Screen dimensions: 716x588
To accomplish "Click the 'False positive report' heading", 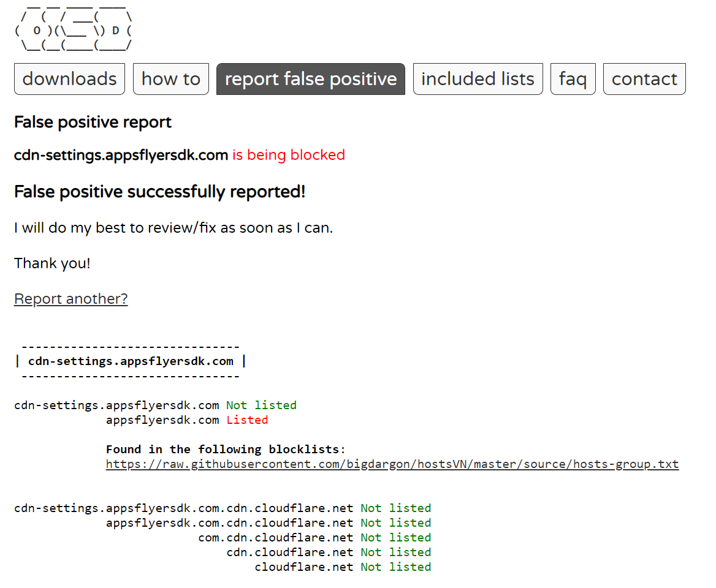I will 93,123.
